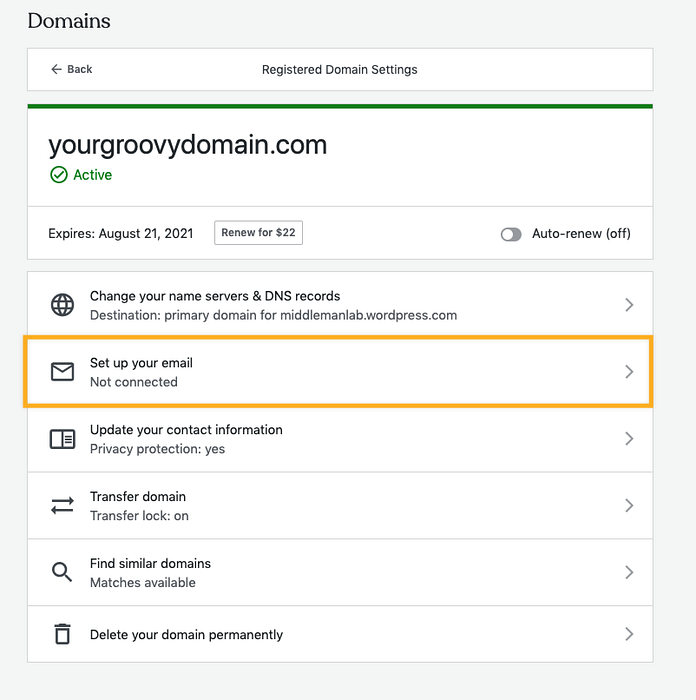Click the back arrow icon
696x700 pixels.
(56, 69)
